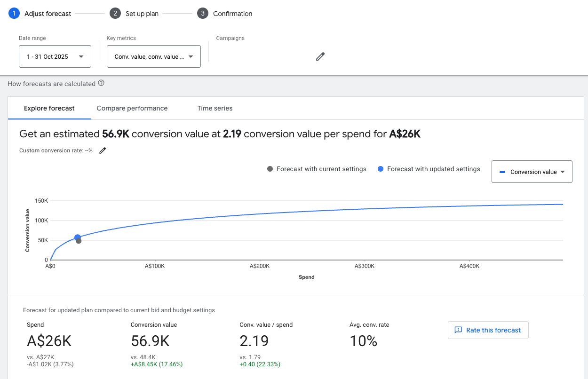Click the grey current settings legend dot
Viewport: 588px width, 379px height.
pyautogui.click(x=270, y=169)
